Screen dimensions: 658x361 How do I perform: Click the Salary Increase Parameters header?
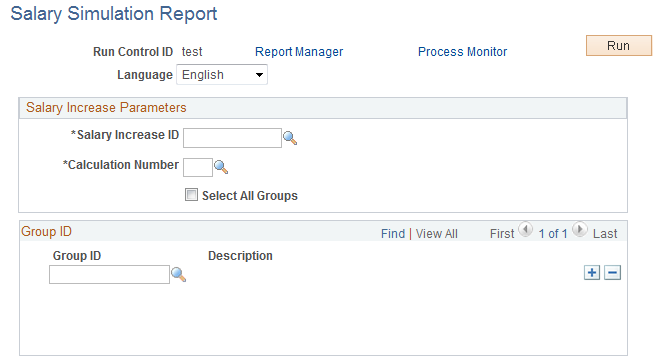(106, 107)
